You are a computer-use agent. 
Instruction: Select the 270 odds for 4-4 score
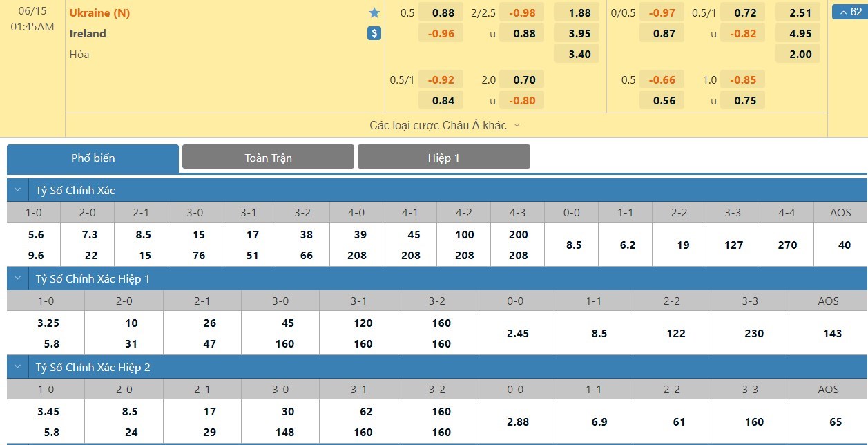[x=787, y=245]
